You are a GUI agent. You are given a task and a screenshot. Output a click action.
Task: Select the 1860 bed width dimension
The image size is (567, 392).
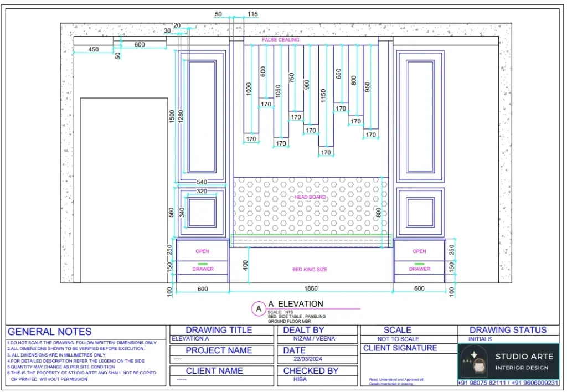pyautogui.click(x=311, y=288)
